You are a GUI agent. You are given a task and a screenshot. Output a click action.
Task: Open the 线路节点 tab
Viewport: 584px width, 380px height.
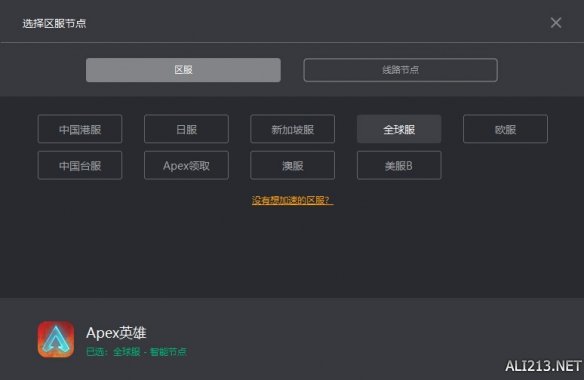coord(400,70)
